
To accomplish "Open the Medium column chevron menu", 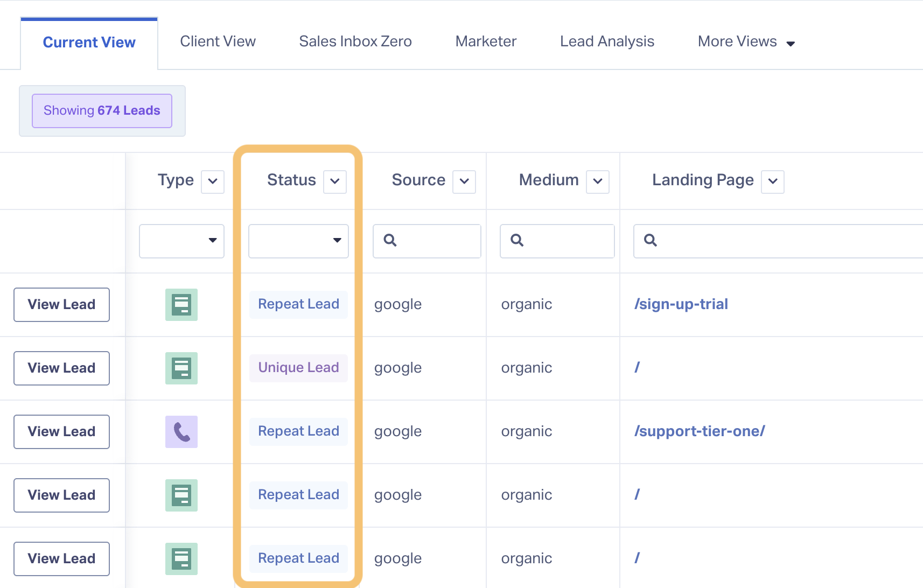I will pyautogui.click(x=598, y=181).
